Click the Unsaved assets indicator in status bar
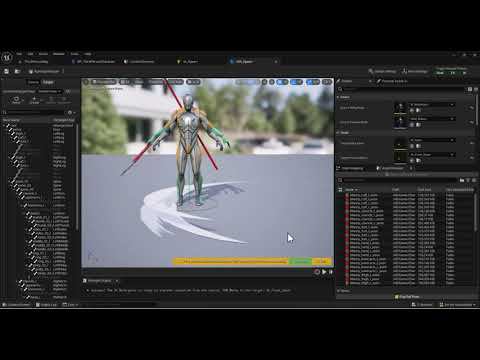The width and height of the screenshot is (480, 360). [422, 305]
